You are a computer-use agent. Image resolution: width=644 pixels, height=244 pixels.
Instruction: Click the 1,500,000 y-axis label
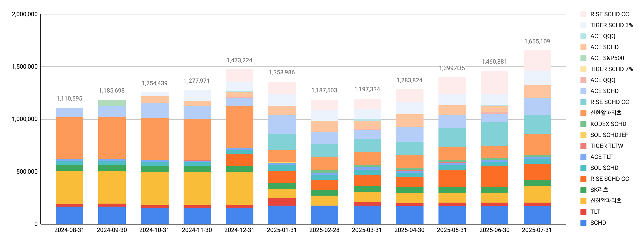pos(25,67)
